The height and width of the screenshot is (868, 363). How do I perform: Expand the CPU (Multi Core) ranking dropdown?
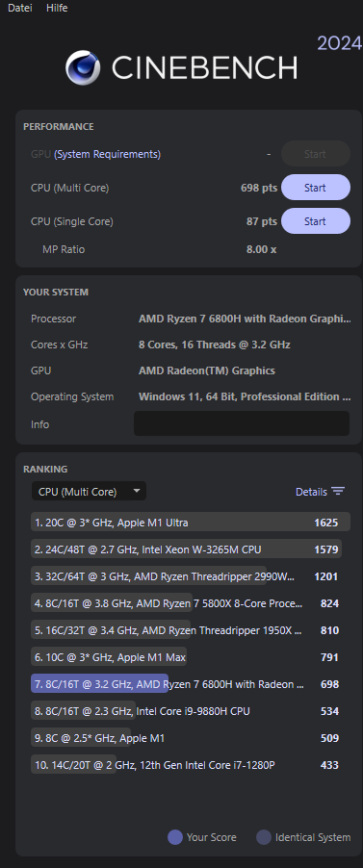coord(89,491)
